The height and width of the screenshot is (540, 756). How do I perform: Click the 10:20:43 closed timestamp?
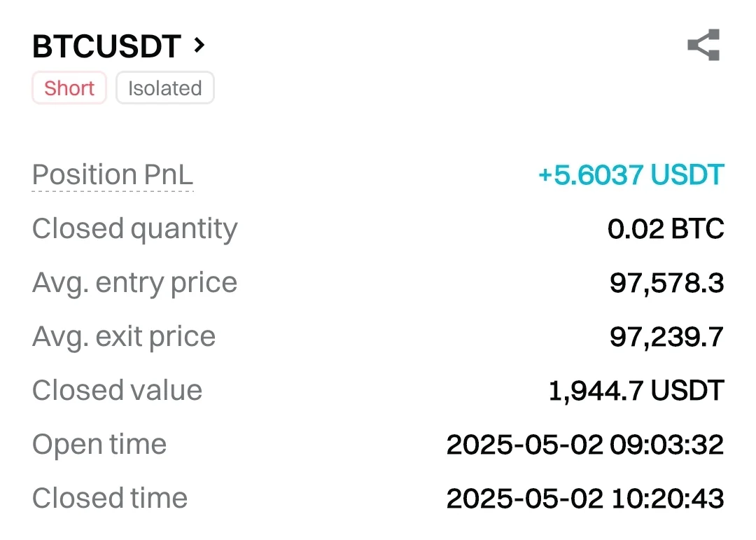pyautogui.click(x=668, y=499)
